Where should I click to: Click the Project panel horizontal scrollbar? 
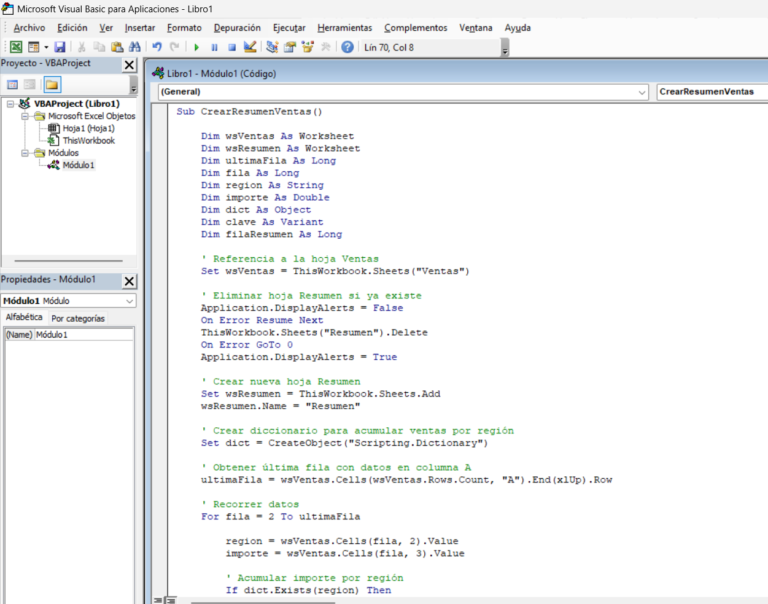(69, 261)
